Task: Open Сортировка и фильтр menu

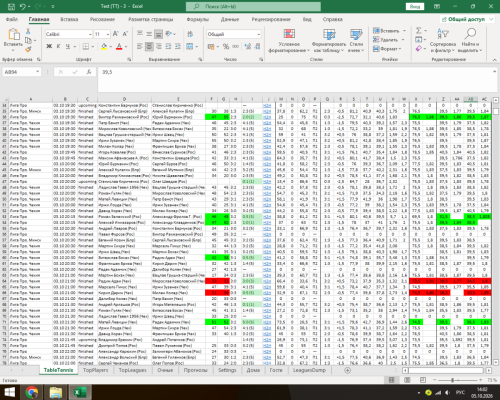Action: tap(443, 41)
